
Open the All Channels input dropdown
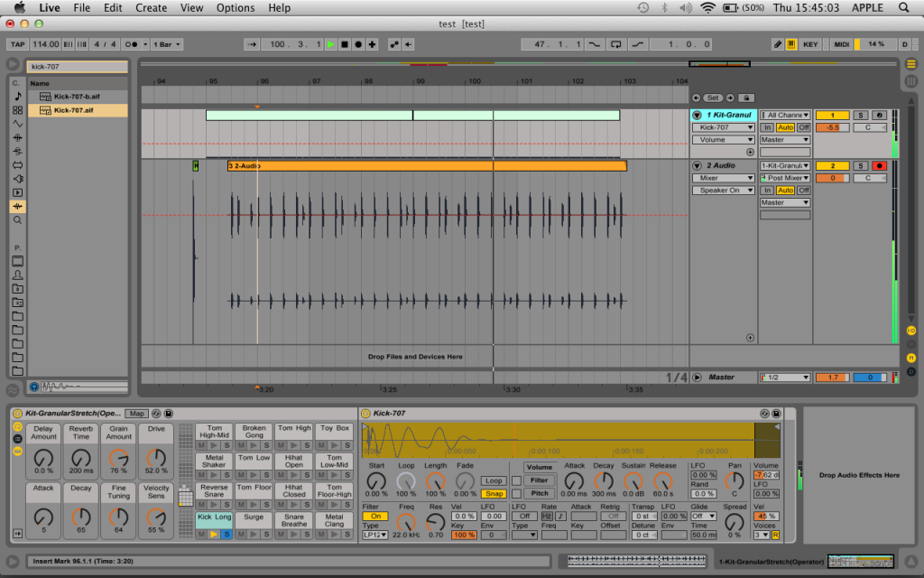[785, 115]
